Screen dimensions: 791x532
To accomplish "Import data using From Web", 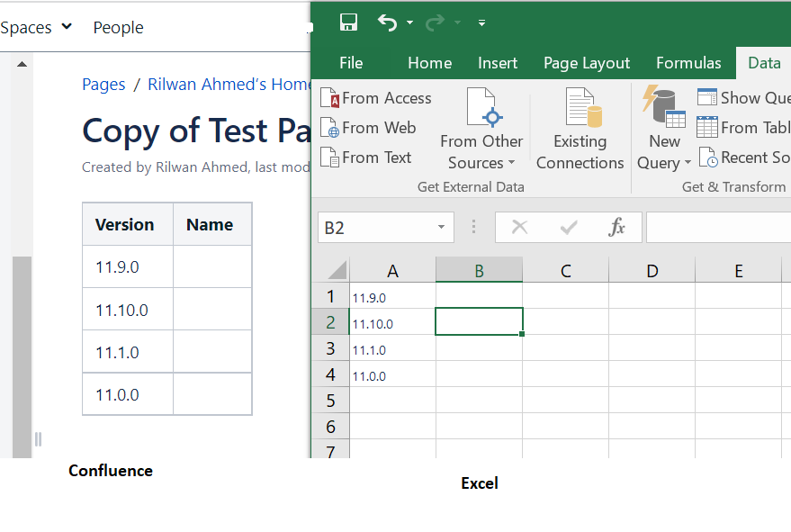I will click(x=368, y=128).
